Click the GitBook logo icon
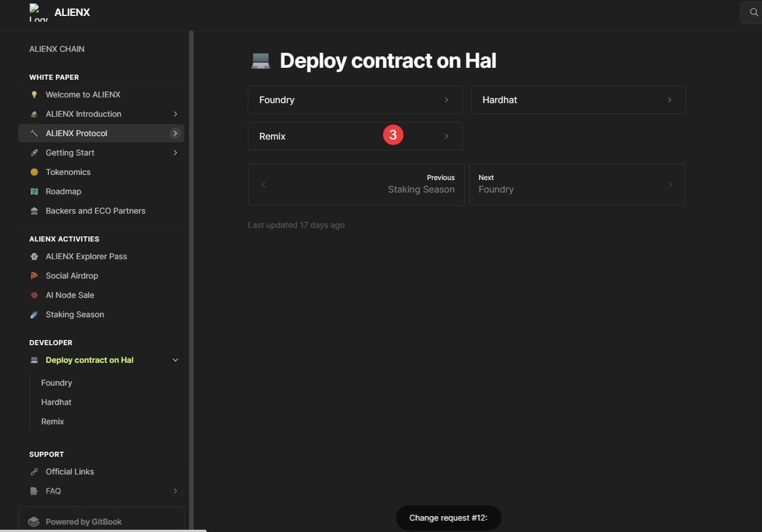Viewport: 762px width, 532px height. 34,522
